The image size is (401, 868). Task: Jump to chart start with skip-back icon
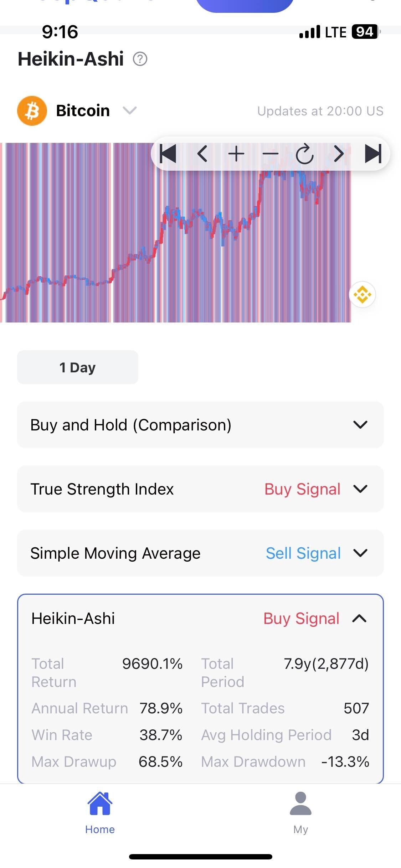168,154
